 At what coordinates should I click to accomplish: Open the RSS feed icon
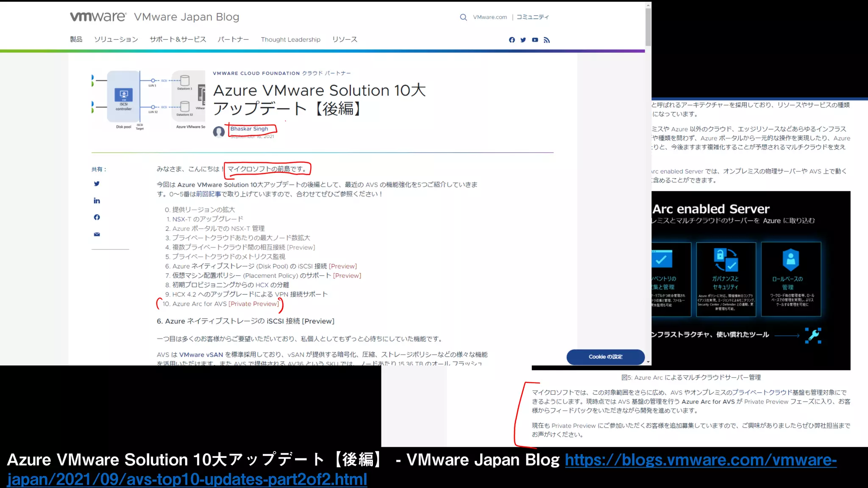coord(547,40)
